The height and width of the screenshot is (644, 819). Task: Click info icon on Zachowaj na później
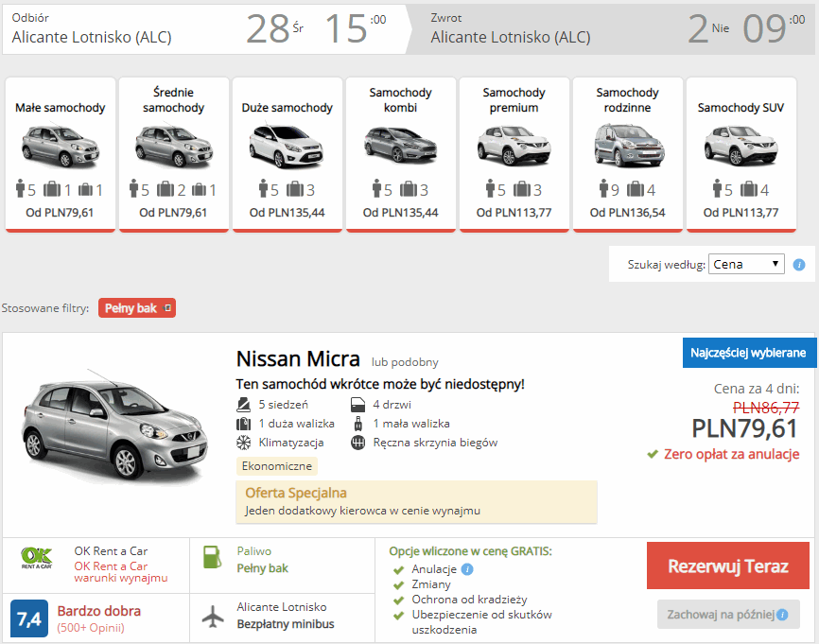click(782, 615)
